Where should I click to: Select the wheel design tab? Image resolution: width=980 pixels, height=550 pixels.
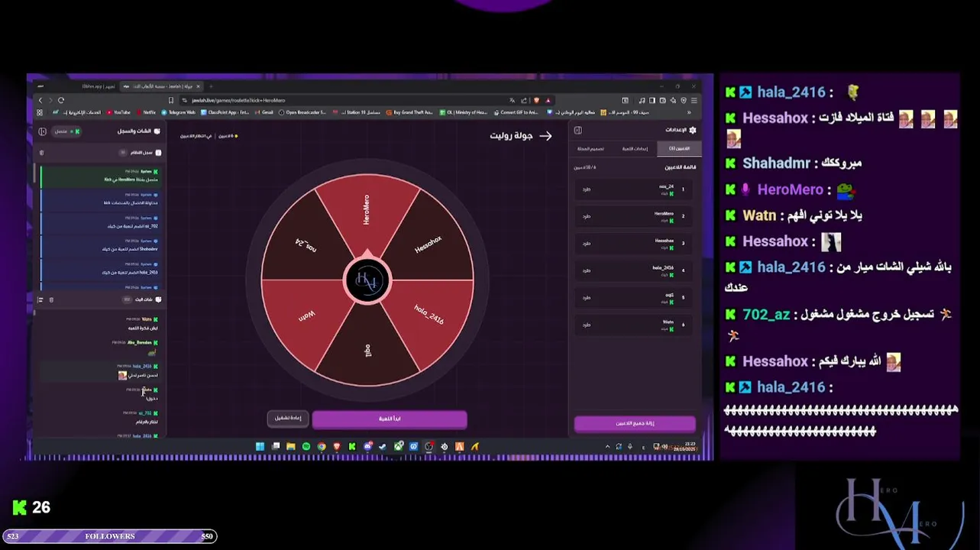pyautogui.click(x=590, y=148)
